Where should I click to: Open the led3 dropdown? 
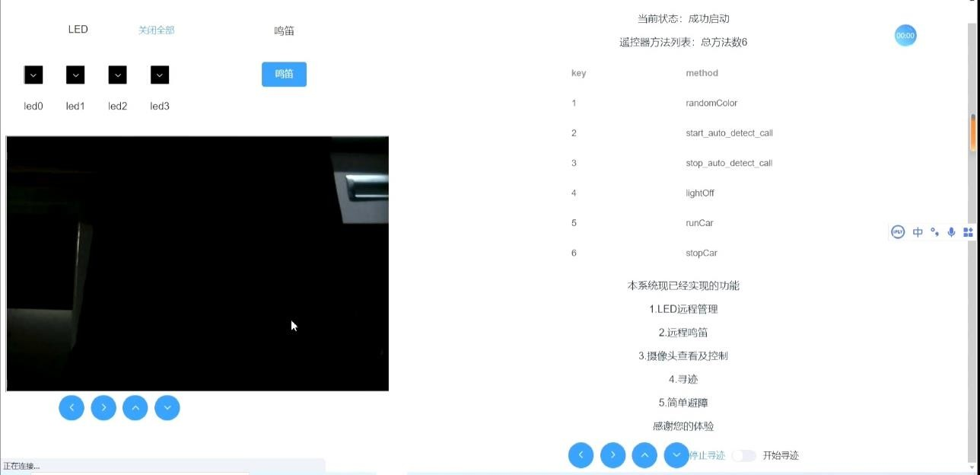[x=160, y=75]
